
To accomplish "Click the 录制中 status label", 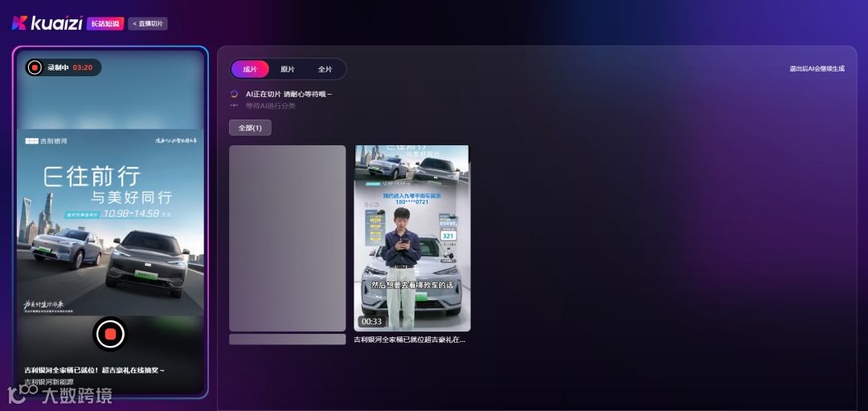I will coord(58,67).
